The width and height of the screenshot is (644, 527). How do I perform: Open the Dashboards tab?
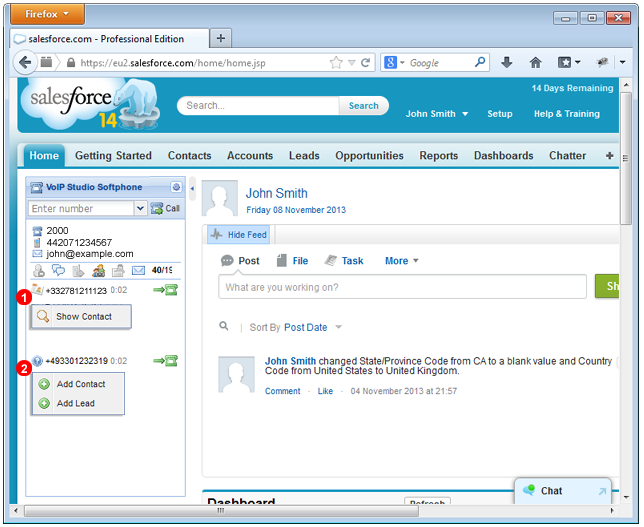click(504, 156)
